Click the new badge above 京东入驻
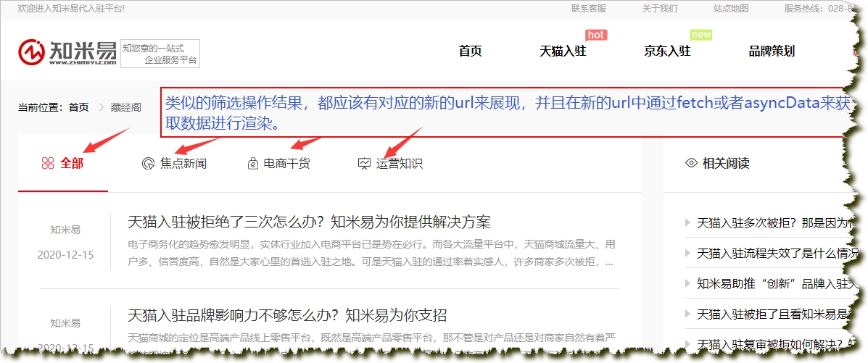The height and width of the screenshot is (363, 868). (701, 35)
